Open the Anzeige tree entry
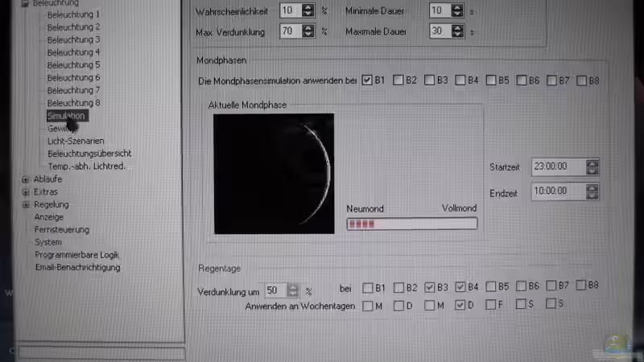 click(48, 217)
